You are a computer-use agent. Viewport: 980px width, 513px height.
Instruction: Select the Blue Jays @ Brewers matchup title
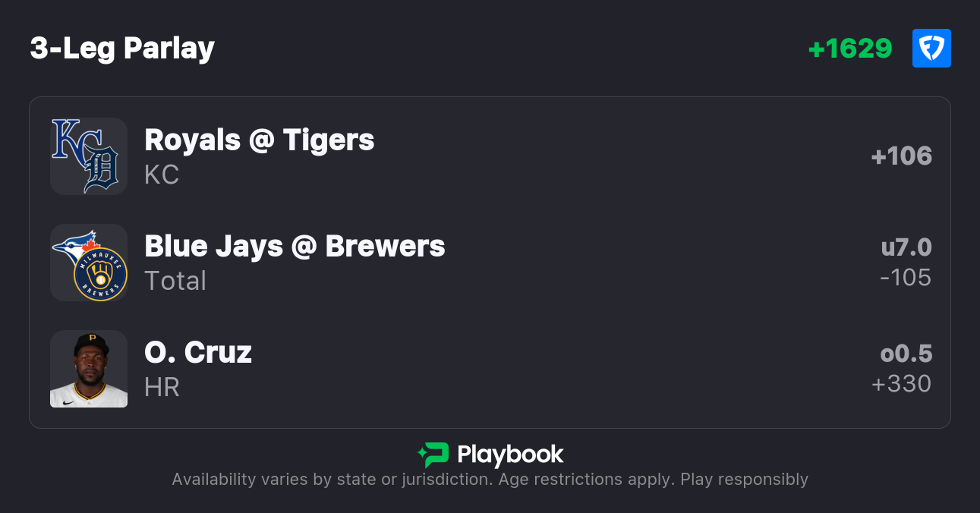click(x=295, y=247)
